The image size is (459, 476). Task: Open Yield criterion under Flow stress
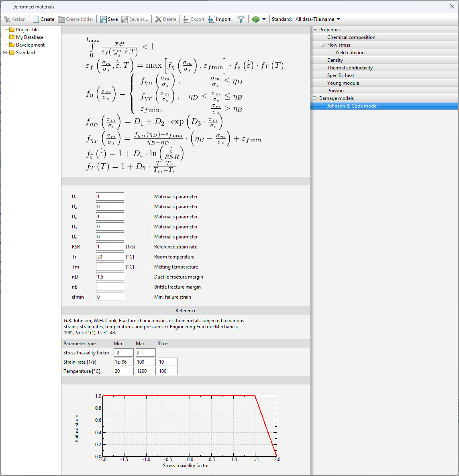pos(350,53)
